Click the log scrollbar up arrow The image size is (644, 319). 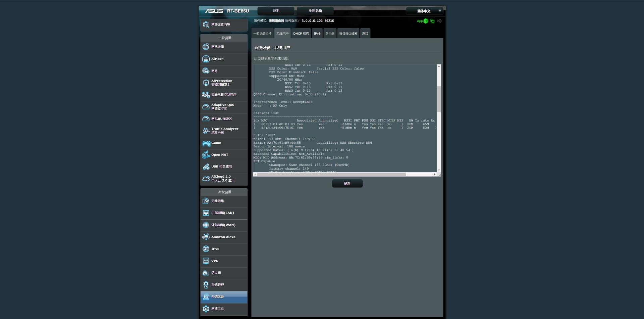coord(439,66)
